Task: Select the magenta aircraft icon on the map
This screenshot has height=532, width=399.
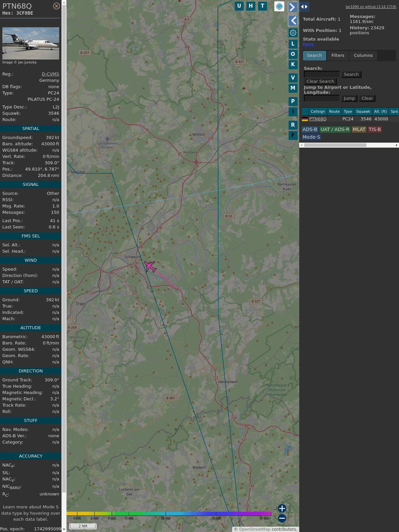Action: click(x=150, y=266)
